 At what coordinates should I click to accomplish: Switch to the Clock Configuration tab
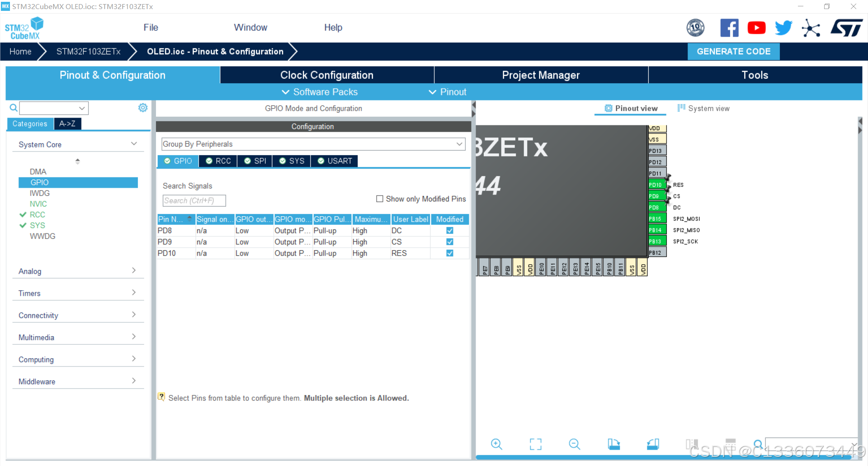(x=327, y=75)
